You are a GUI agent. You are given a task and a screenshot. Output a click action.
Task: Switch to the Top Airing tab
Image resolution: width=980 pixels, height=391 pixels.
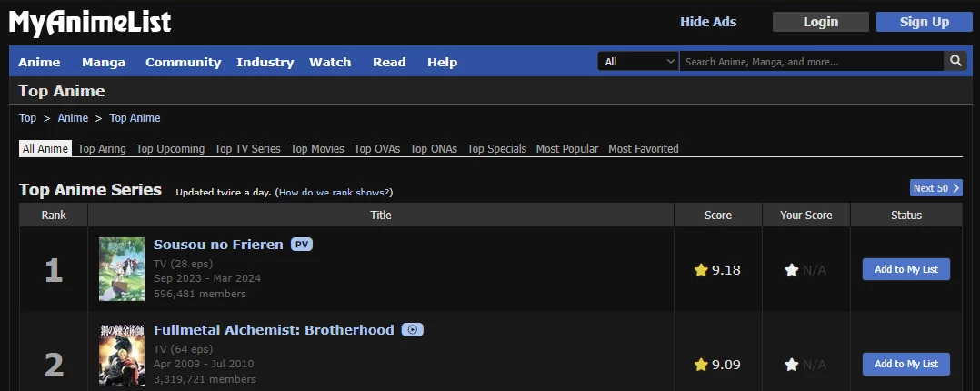[x=102, y=149]
